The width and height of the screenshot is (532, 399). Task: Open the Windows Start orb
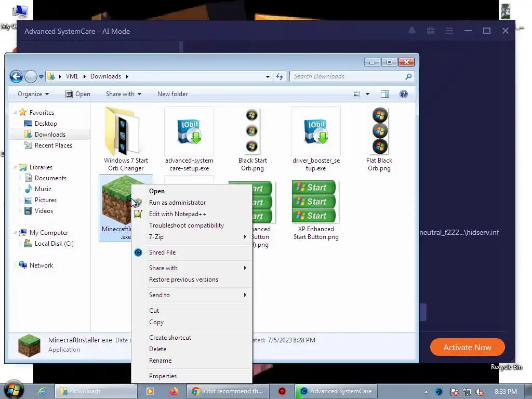tap(14, 390)
